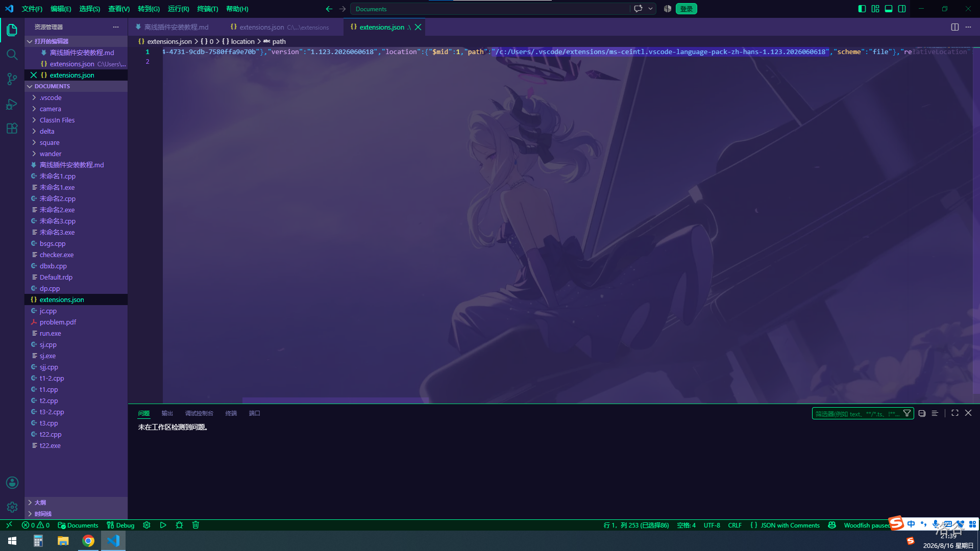This screenshot has width=980, height=551.
Task: Open the Search view in activity bar
Action: (12, 55)
